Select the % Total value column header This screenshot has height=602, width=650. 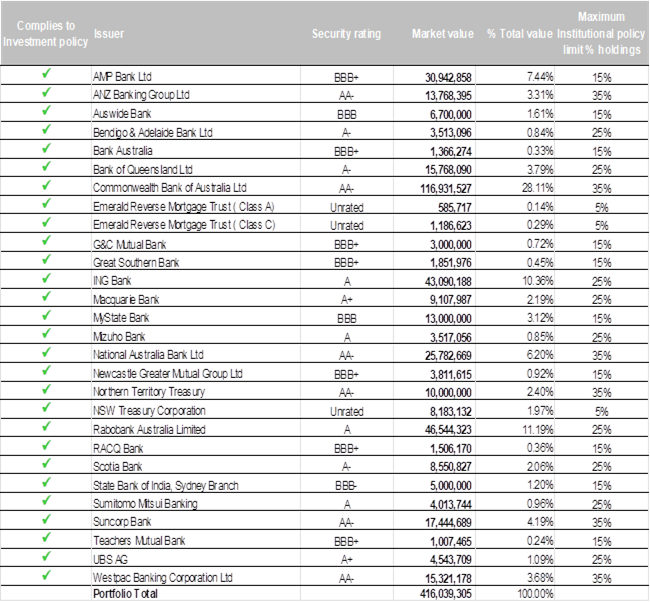[x=519, y=34]
